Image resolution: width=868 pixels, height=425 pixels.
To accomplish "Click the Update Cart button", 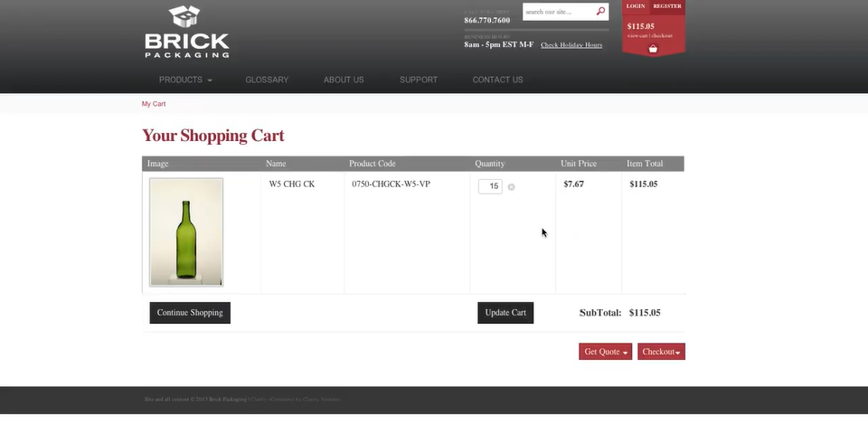I will tap(505, 313).
